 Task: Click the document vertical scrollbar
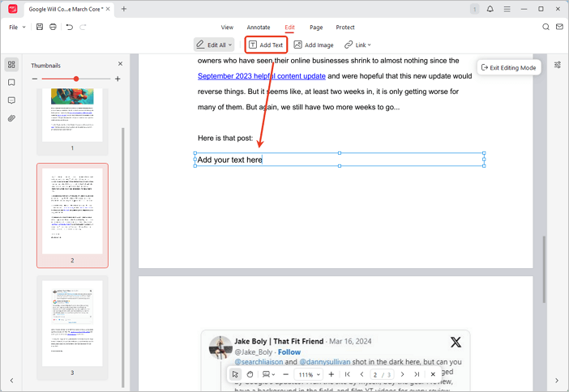click(x=544, y=269)
